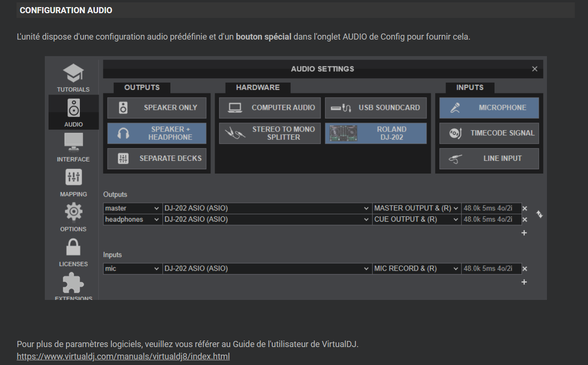588x365 pixels.
Task: Click the bold 'bouton spécial' text
Action: coord(263,37)
